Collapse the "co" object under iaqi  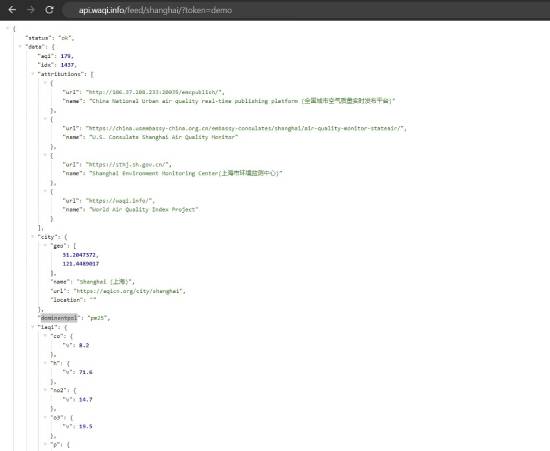45,336
